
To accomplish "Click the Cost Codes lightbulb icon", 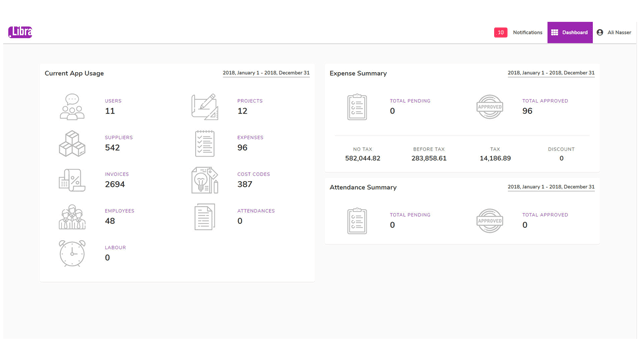I will [205, 180].
